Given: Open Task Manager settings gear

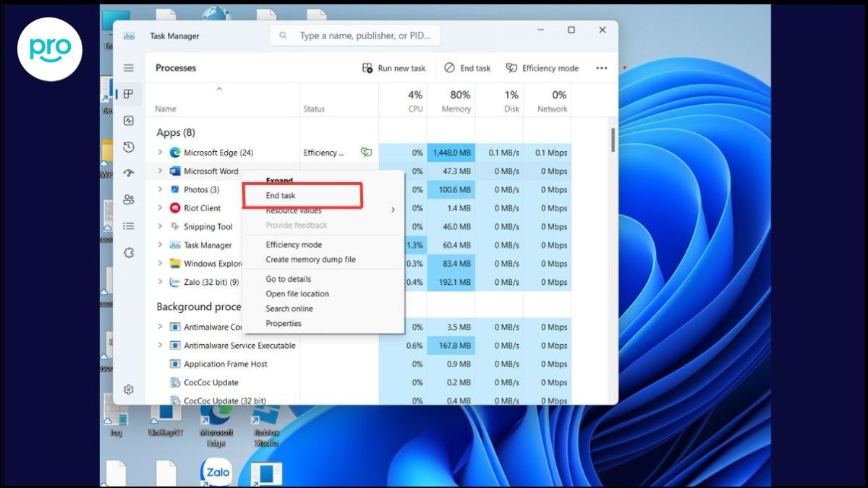Looking at the screenshot, I should 129,390.
